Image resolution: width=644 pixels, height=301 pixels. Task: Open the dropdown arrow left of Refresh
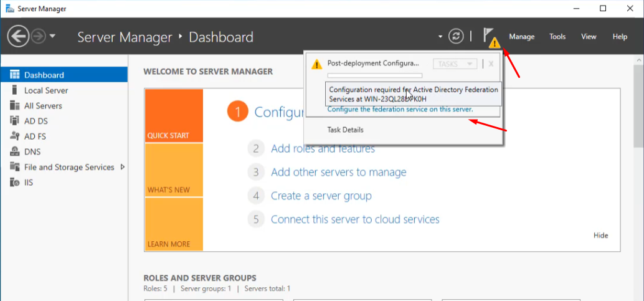(x=440, y=37)
